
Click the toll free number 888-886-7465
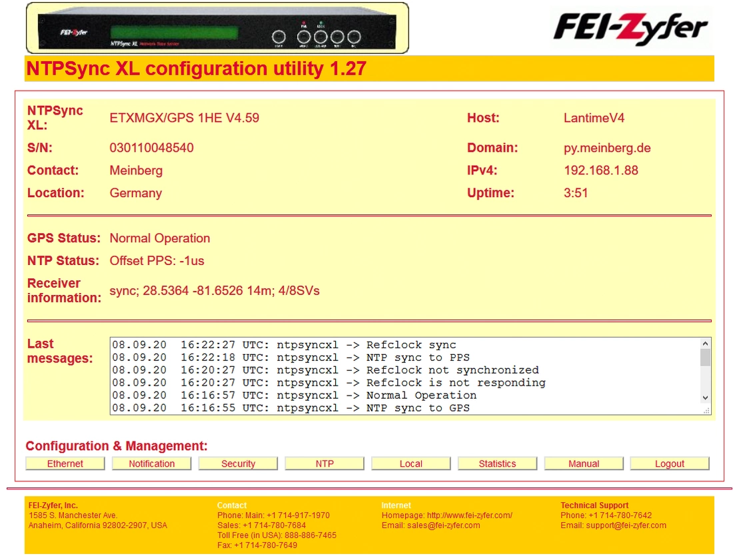[x=311, y=535]
